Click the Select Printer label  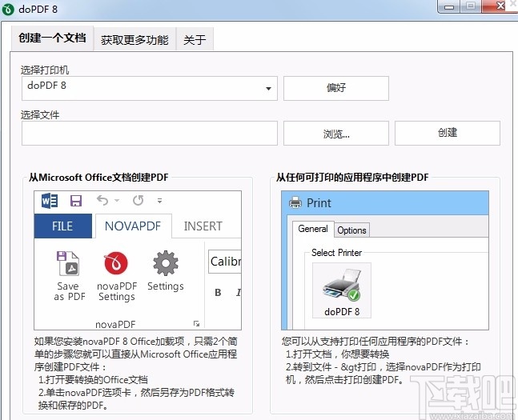click(336, 253)
